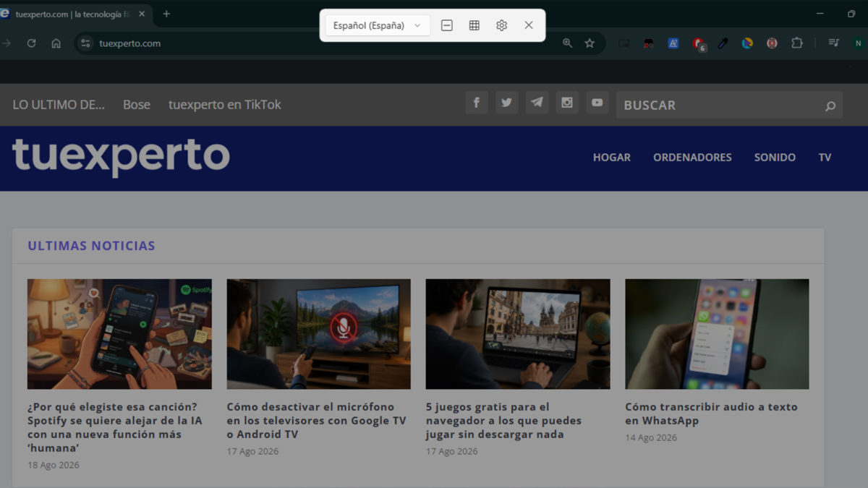Open the HOGAR menu
Viewport: 868px width, 488px height.
[x=612, y=157]
